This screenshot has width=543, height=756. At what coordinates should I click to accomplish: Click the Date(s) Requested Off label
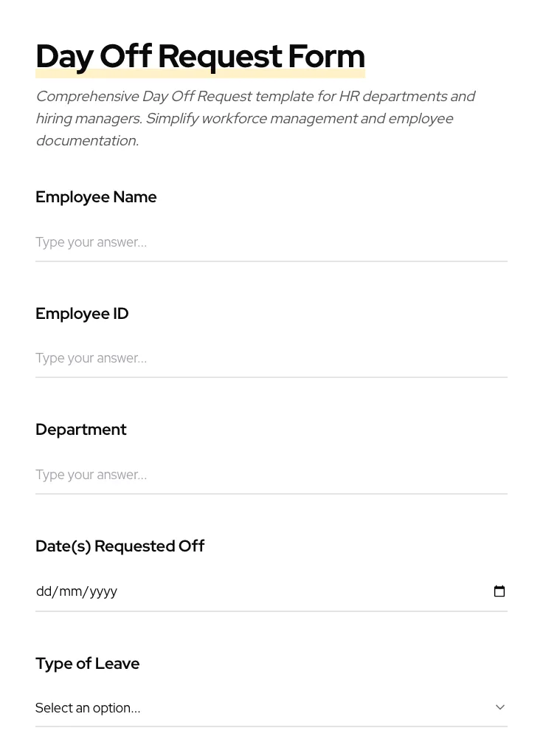pos(120,546)
